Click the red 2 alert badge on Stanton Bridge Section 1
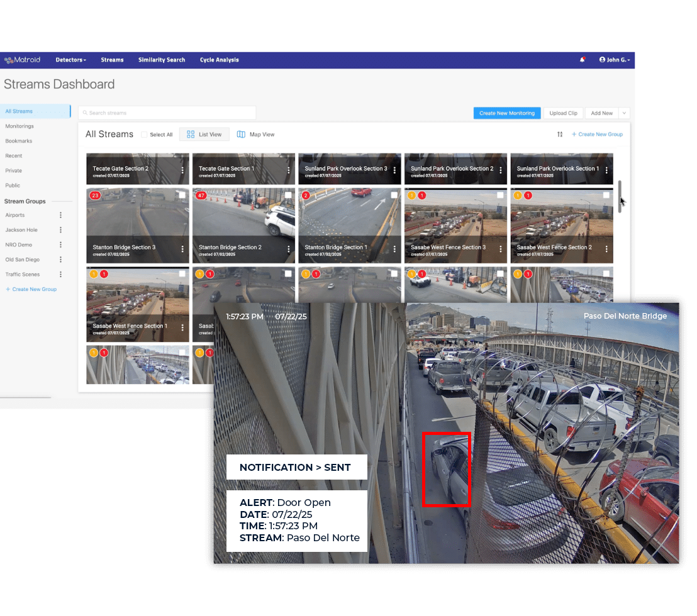The width and height of the screenshot is (697, 616). coord(305,195)
